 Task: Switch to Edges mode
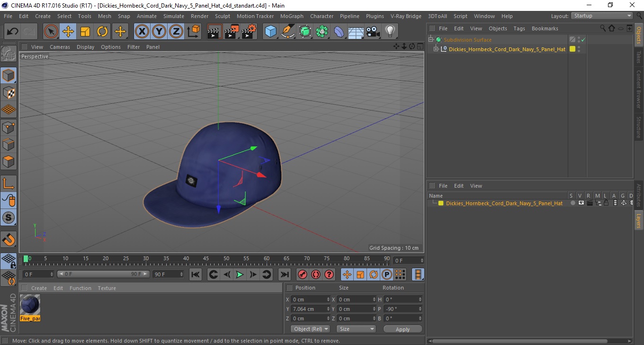tap(9, 144)
